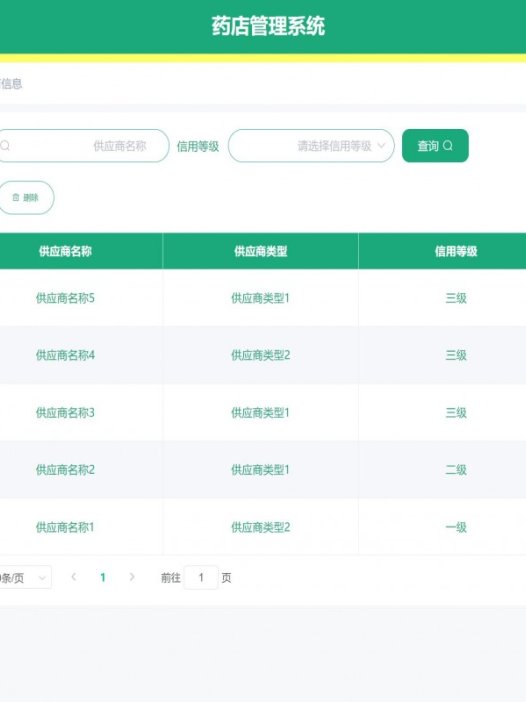
Task: Click 供应商类型2 in 供应商名称1 row
Action: pyautogui.click(x=261, y=527)
